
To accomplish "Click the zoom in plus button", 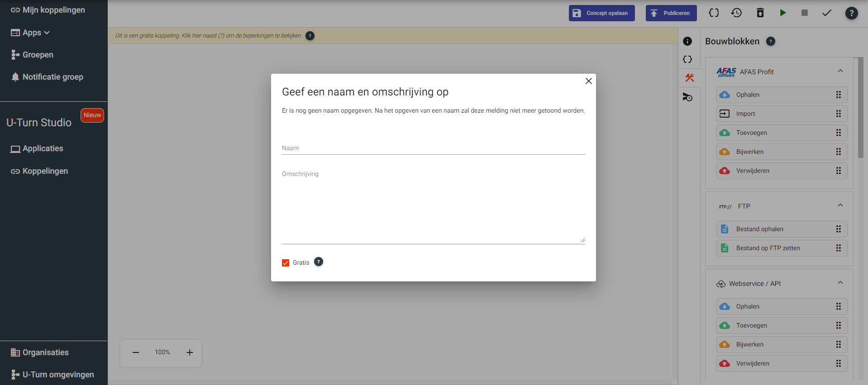I will click(x=190, y=352).
